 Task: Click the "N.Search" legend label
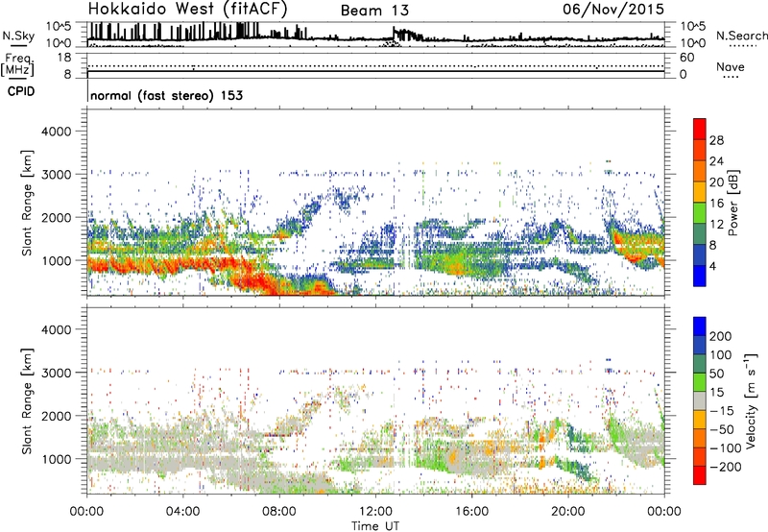(x=741, y=36)
